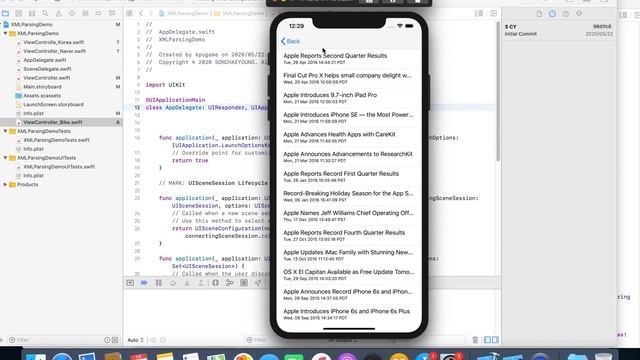This screenshot has height=360, width=640.
Task: Open AppDelegate.swift in the navigator
Action: pos(44,60)
